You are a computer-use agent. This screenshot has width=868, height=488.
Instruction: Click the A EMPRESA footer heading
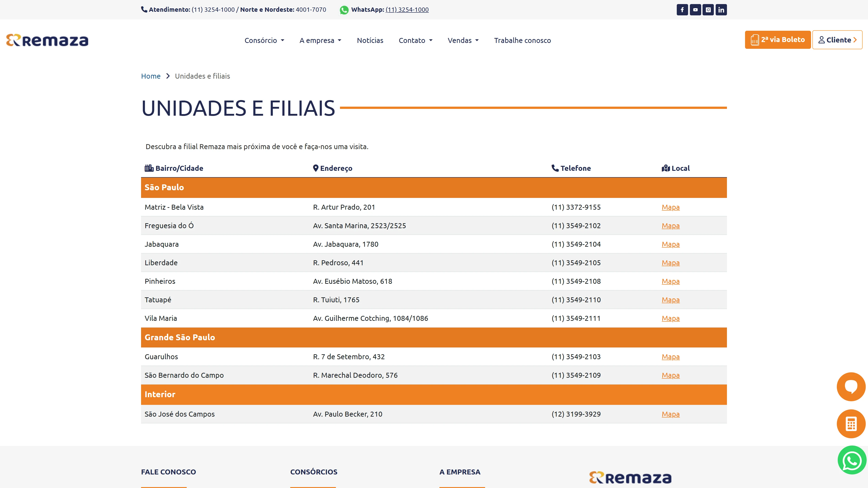point(460,472)
